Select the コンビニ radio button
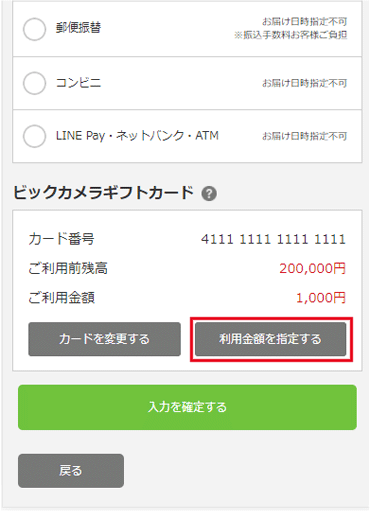The width and height of the screenshot is (370, 511). click(34, 83)
